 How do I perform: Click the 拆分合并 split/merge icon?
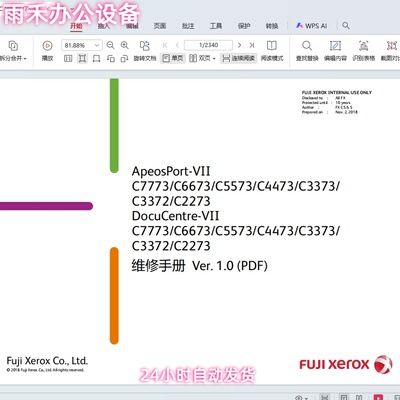[x=13, y=45]
